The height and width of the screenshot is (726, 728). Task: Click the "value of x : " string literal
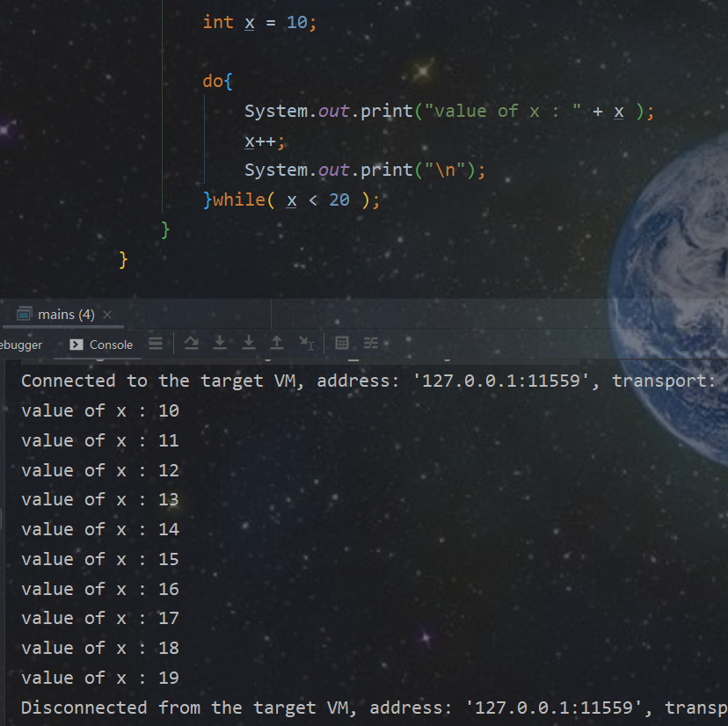[x=502, y=111]
